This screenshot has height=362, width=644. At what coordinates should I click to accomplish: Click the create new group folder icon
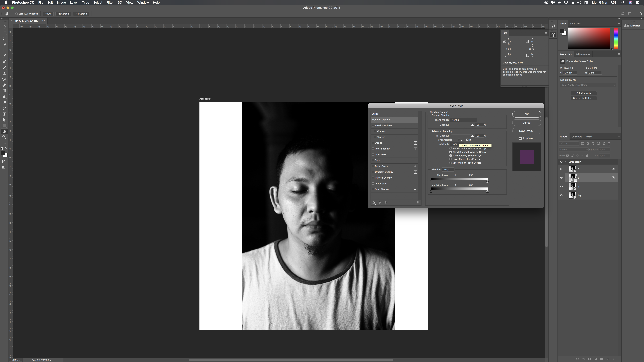click(x=602, y=359)
